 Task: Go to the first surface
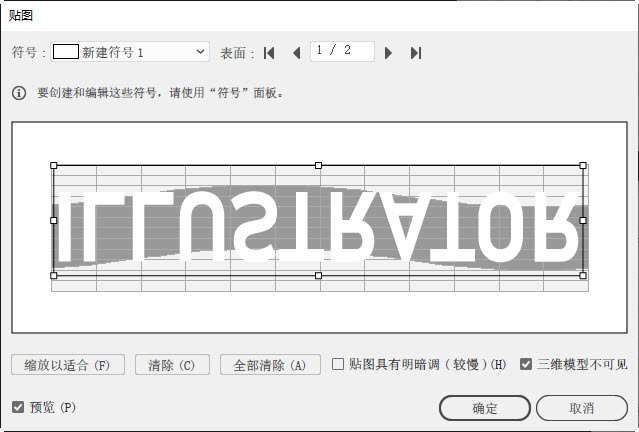tap(269, 53)
